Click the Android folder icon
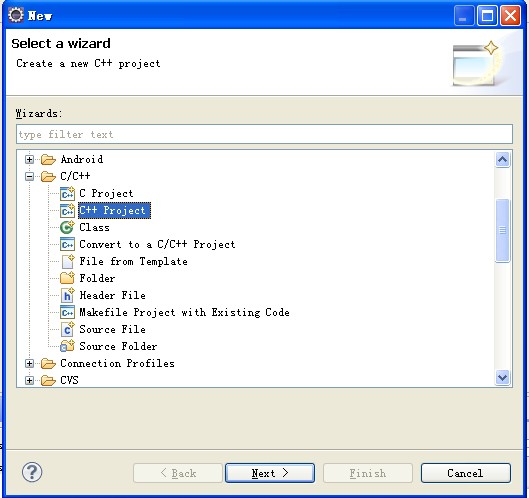 [x=48, y=160]
